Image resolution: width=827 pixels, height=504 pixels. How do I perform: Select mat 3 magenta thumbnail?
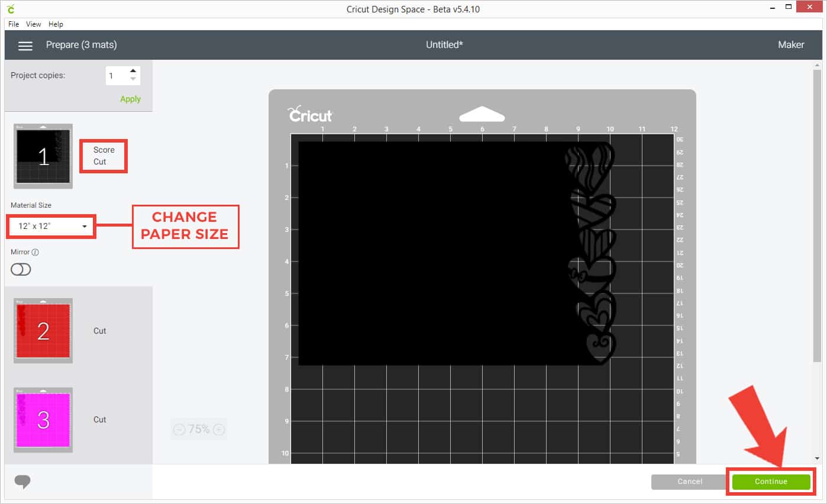pyautogui.click(x=43, y=420)
